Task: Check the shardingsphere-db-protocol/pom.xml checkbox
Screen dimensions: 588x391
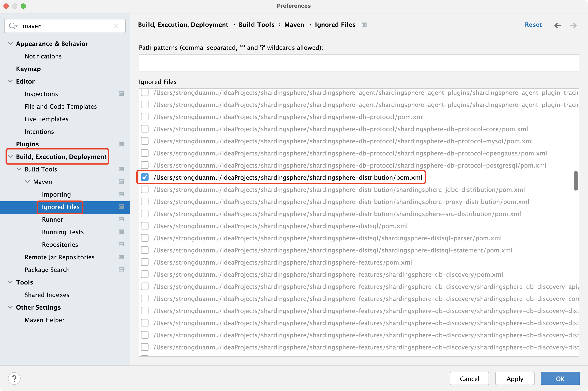Action: point(145,117)
